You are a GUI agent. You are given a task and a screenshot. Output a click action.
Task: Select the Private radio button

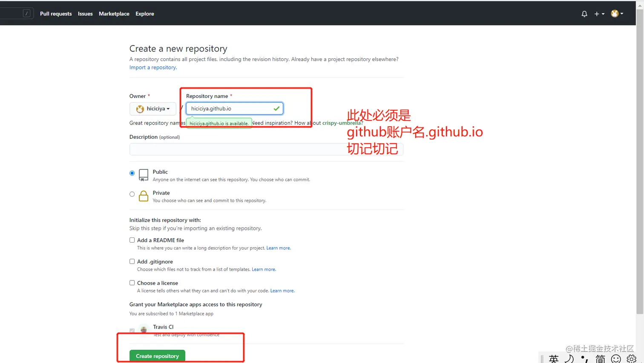click(132, 194)
